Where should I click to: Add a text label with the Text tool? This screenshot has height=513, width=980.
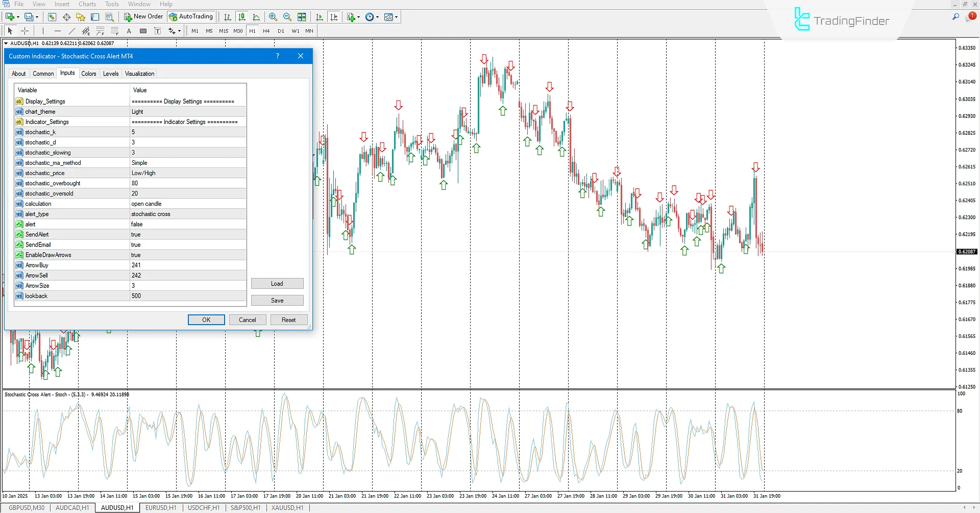(x=129, y=31)
